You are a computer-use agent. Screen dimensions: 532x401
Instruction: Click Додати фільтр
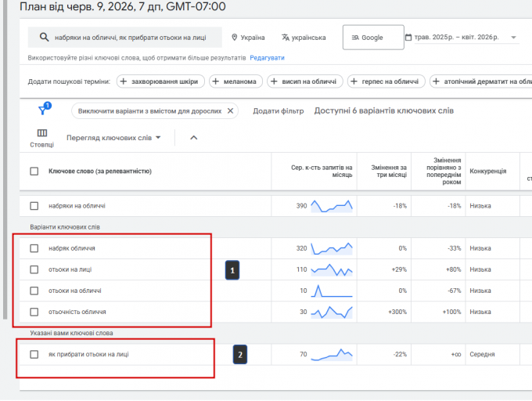pyautogui.click(x=279, y=111)
